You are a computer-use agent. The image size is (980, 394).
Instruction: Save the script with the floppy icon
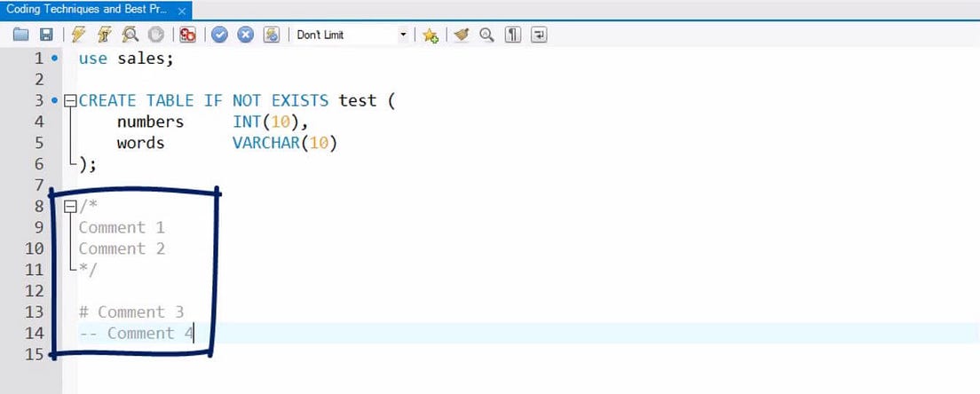coord(46,35)
